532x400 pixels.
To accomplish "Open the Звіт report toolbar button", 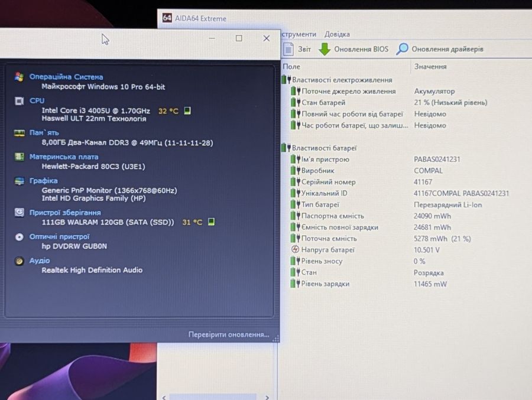I will click(x=297, y=49).
